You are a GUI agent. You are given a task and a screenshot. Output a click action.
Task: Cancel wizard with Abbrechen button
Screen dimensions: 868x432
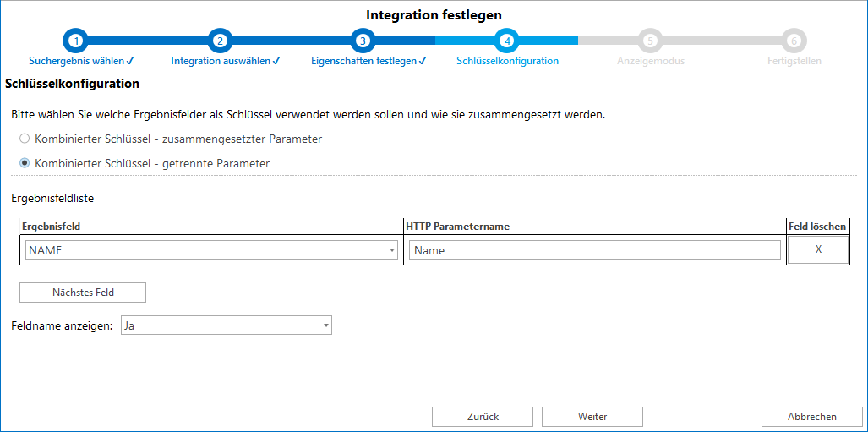click(811, 417)
